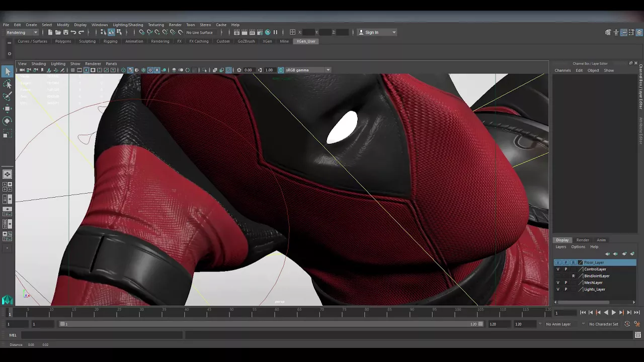This screenshot has height=362, width=644.
Task: Click the Play backwards button
Action: tap(606, 313)
